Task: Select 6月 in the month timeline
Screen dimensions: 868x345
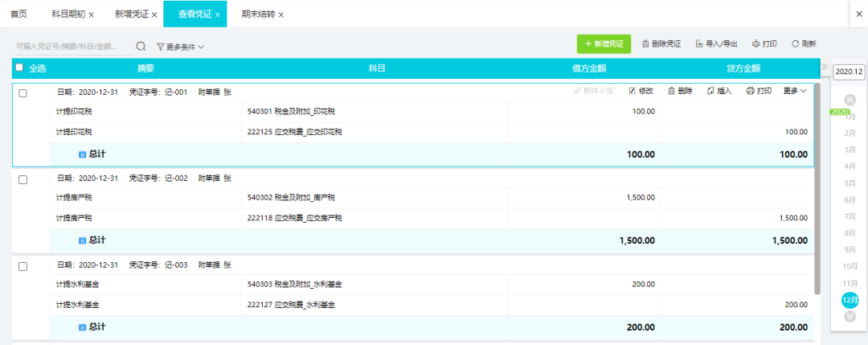Action: pos(850,200)
